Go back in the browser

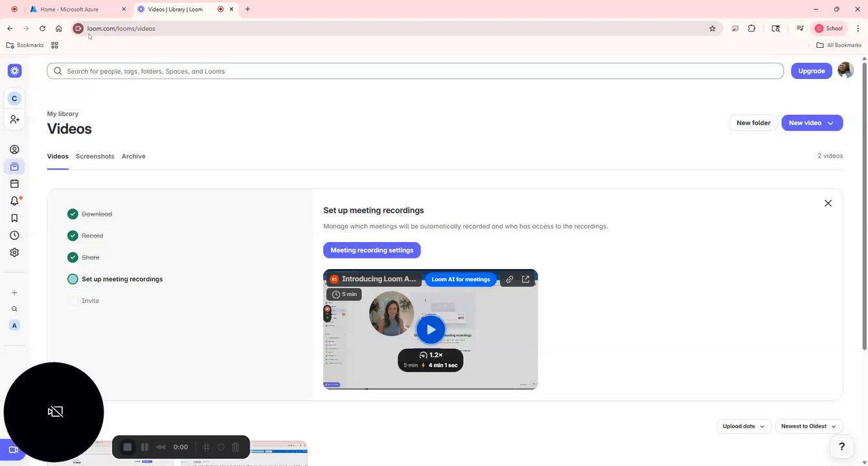click(x=10, y=28)
